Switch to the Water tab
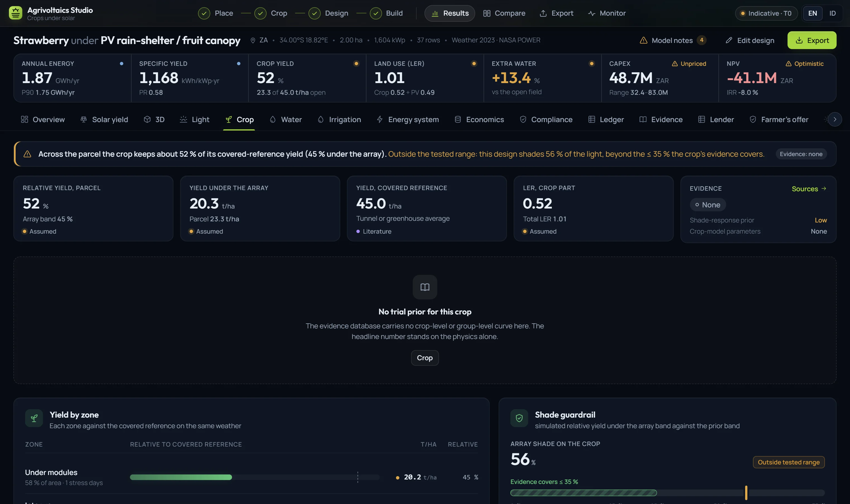This screenshot has height=504, width=850. [285, 120]
